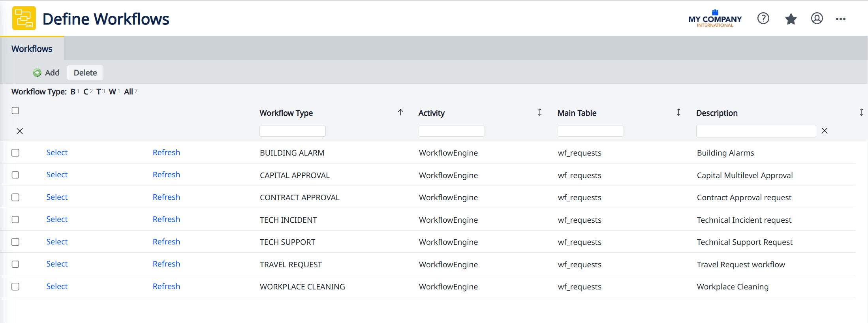
Task: Click the Main Table column header
Action: click(577, 113)
